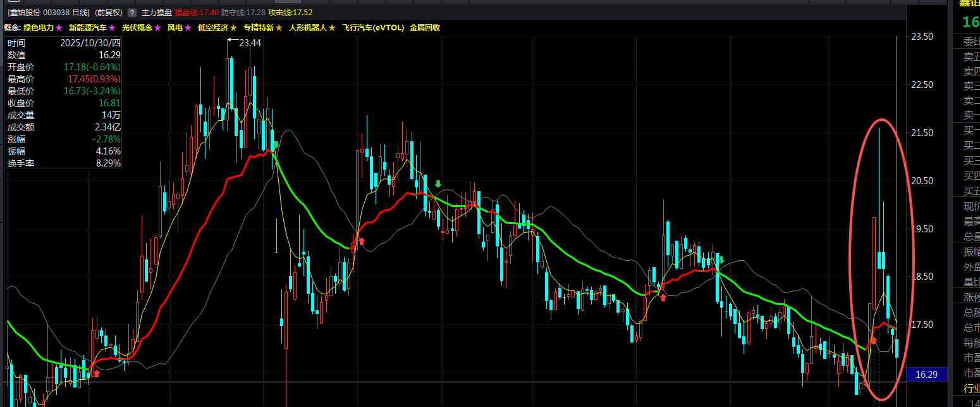Click the green sell arrow near 20.50 level
Image resolution: width=980 pixels, height=407 pixels.
coord(438,184)
